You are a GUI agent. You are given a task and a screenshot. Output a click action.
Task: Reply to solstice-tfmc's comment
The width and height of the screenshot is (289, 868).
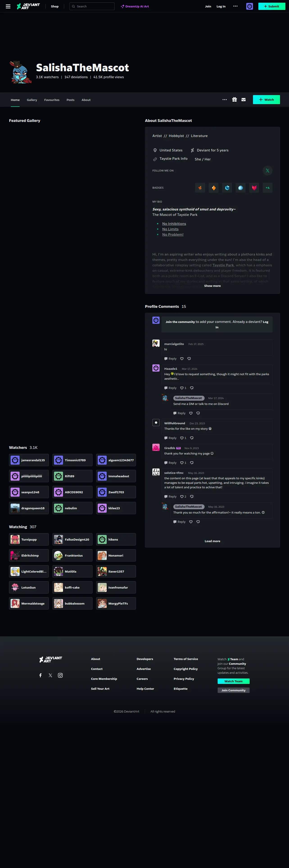(x=170, y=497)
